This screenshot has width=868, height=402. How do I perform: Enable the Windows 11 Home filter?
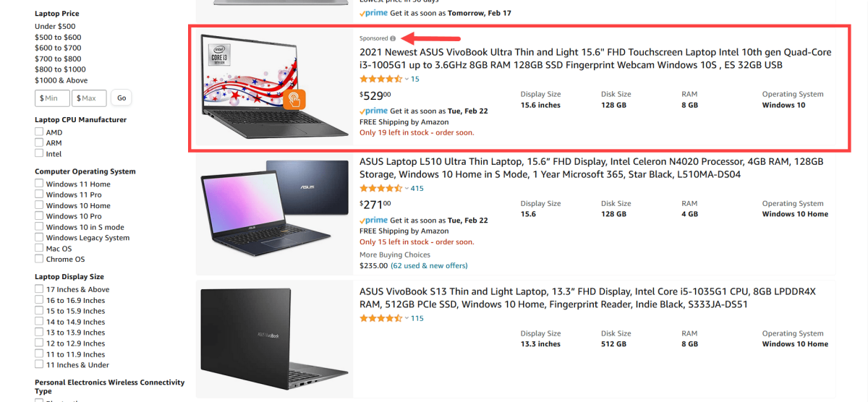point(39,184)
